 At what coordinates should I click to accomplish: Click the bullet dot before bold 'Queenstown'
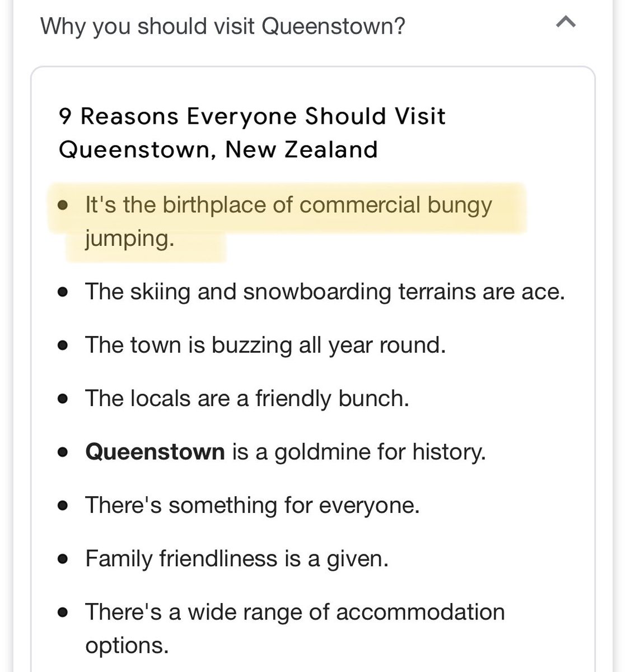[63, 452]
